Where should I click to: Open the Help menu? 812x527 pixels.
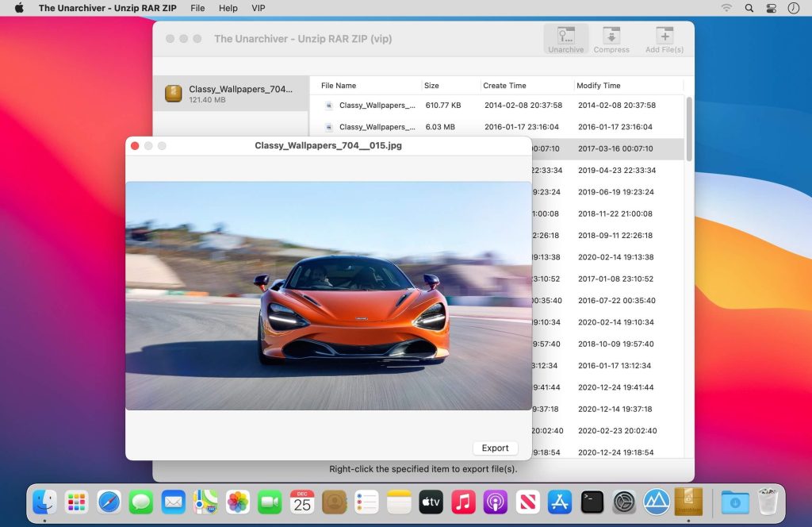[228, 8]
